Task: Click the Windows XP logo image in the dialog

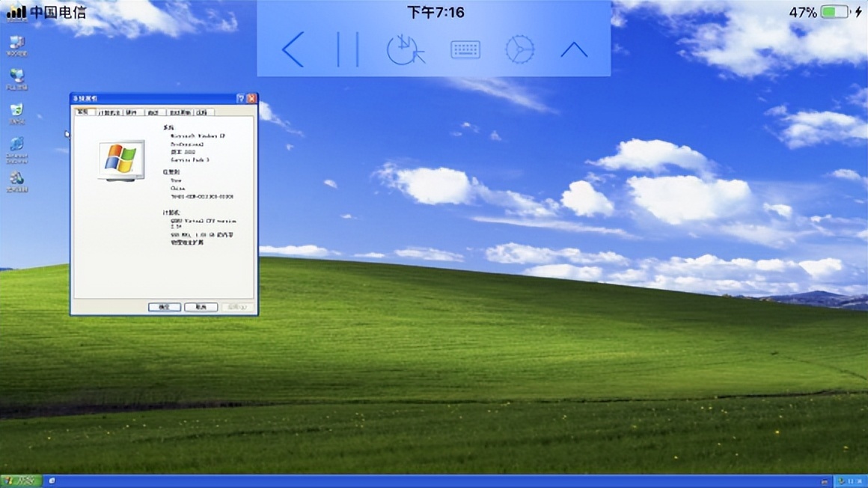Action: [122, 161]
